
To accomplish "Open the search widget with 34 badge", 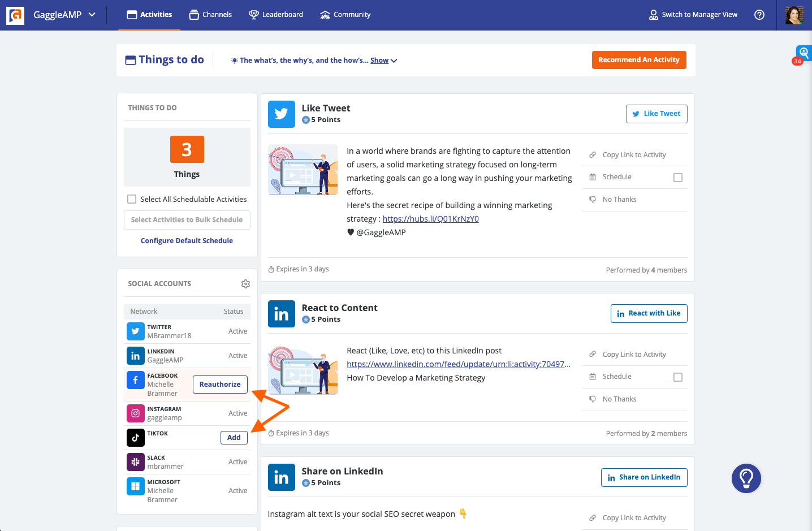I will 804,53.
